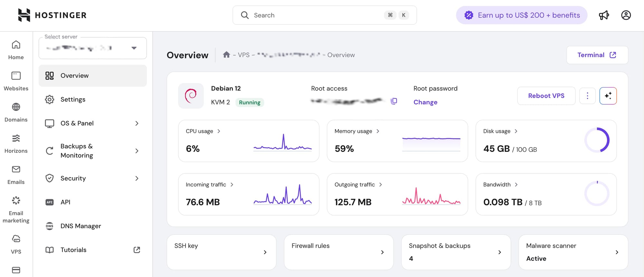Screen dimensions: 644x277
Task: Open the user account profile icon
Action: click(626, 15)
